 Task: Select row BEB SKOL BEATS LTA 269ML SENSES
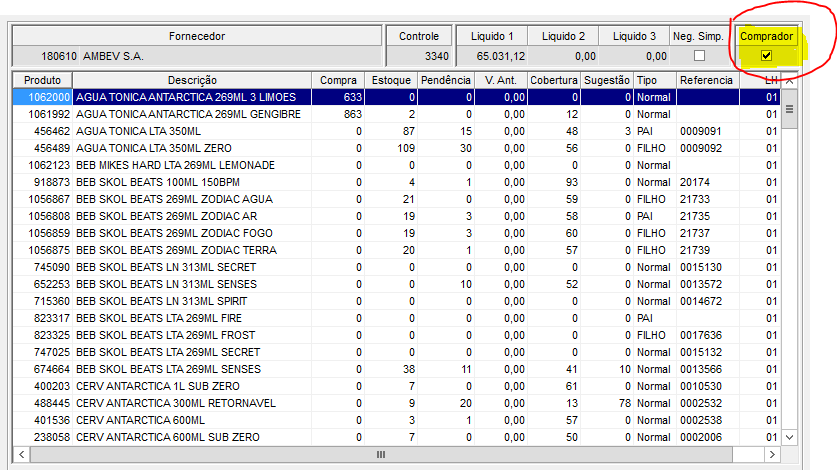tap(397, 369)
